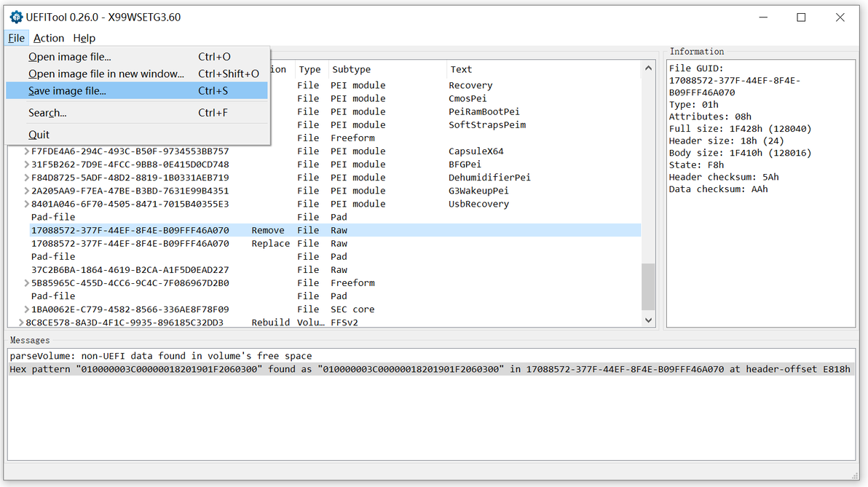Viewport: 868px width, 487px height.
Task: Select row 17088572-377F-44EF marked Replace
Action: [x=336, y=243]
